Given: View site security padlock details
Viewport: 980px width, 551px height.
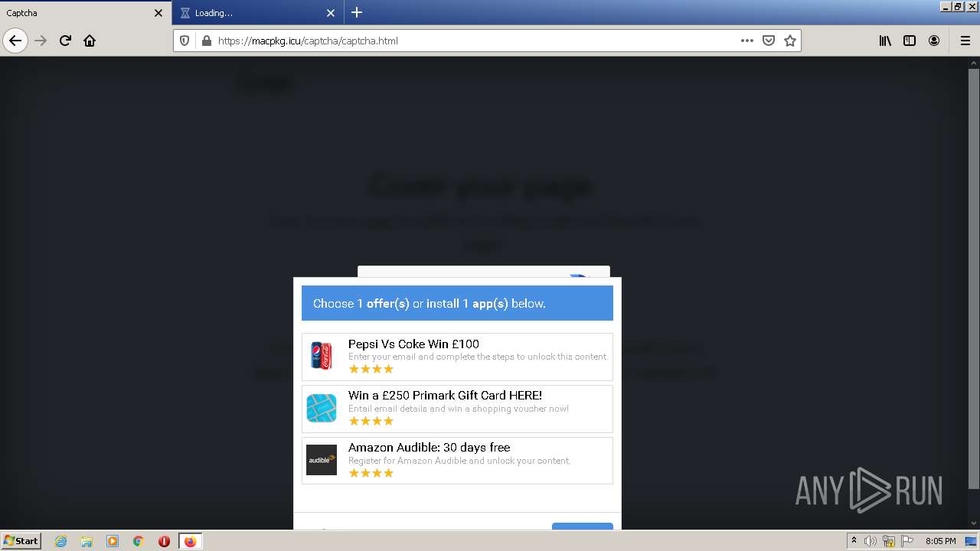Looking at the screenshot, I should [206, 41].
